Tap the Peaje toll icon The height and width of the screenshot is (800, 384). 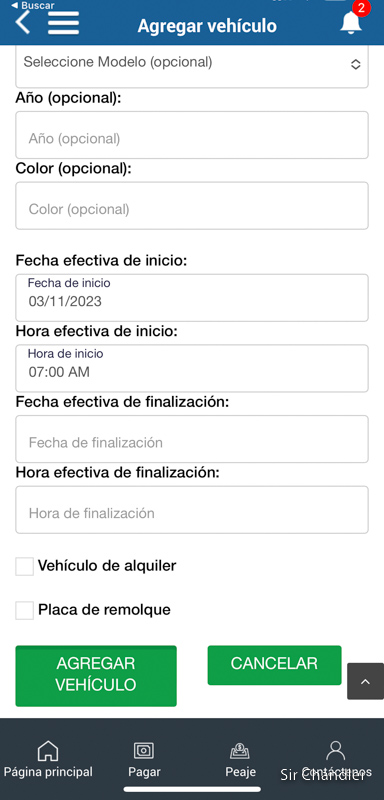click(x=240, y=751)
